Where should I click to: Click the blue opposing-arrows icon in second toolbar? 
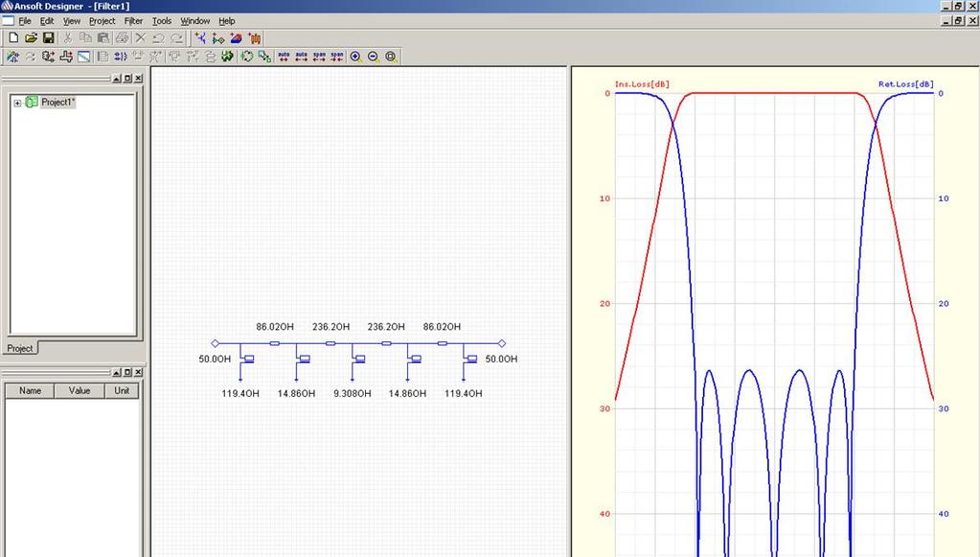tap(121, 57)
